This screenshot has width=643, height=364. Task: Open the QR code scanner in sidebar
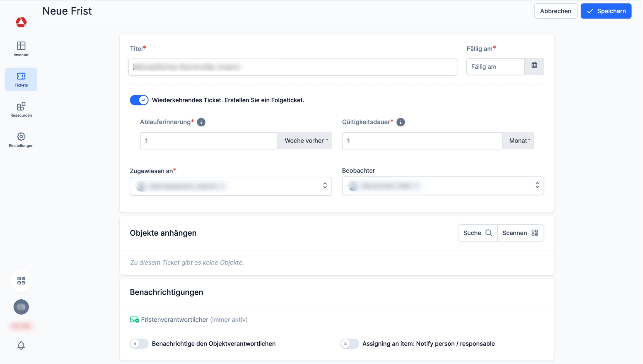click(21, 281)
